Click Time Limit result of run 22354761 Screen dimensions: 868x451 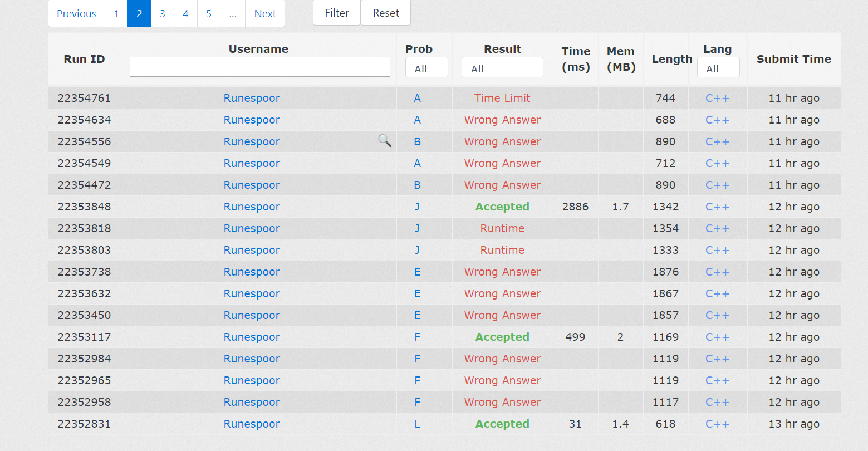coord(502,98)
